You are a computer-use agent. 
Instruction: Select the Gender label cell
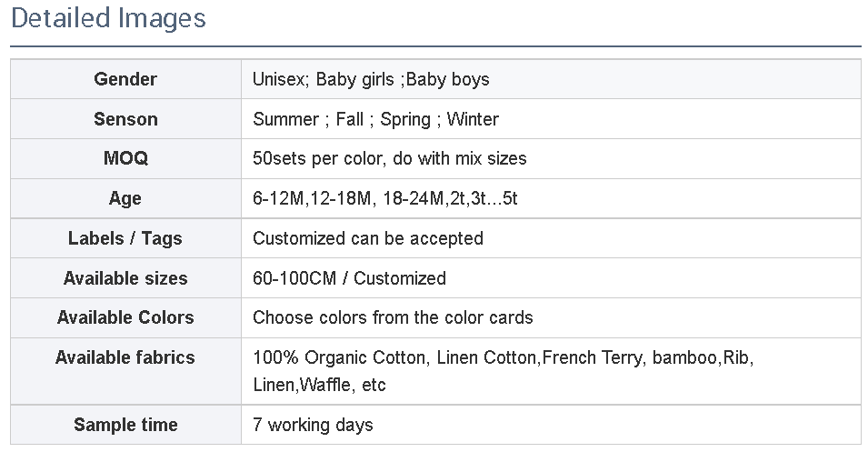tap(125, 79)
